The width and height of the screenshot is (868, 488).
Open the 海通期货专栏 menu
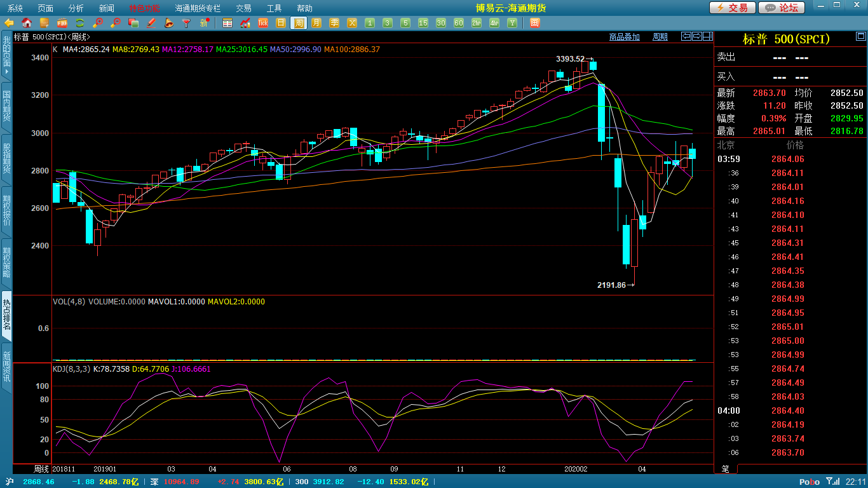[x=198, y=8]
